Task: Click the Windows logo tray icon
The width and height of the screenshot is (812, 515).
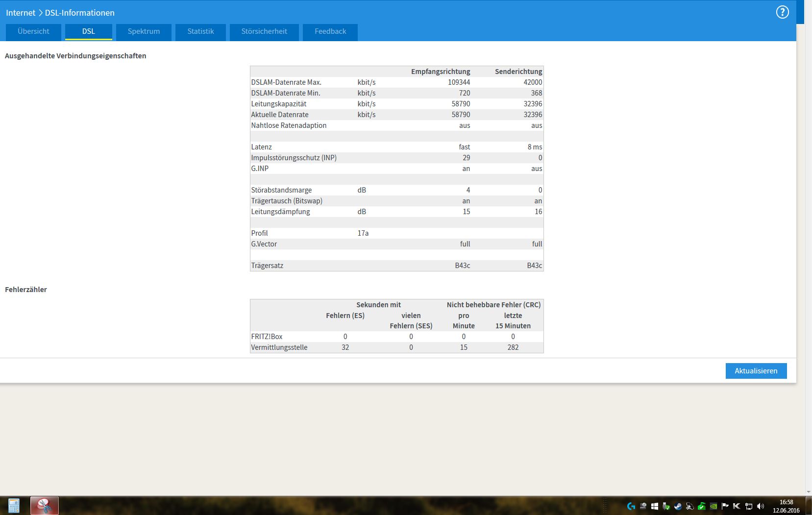Action: [x=655, y=506]
